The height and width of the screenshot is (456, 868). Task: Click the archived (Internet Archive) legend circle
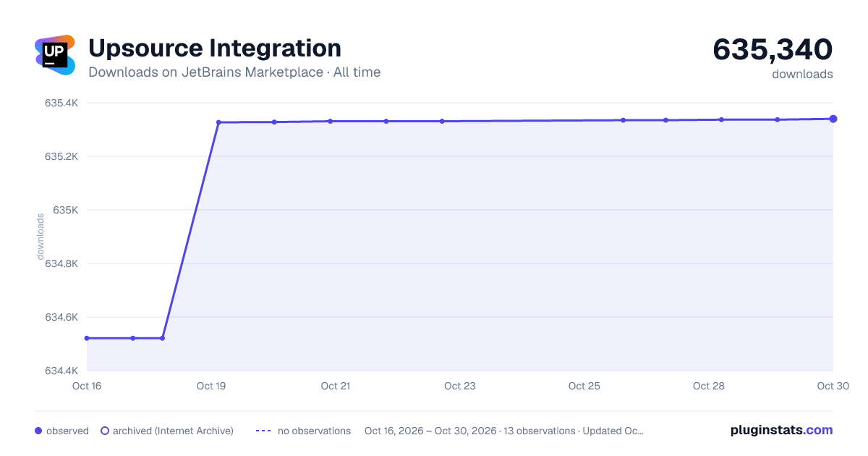coord(105,431)
